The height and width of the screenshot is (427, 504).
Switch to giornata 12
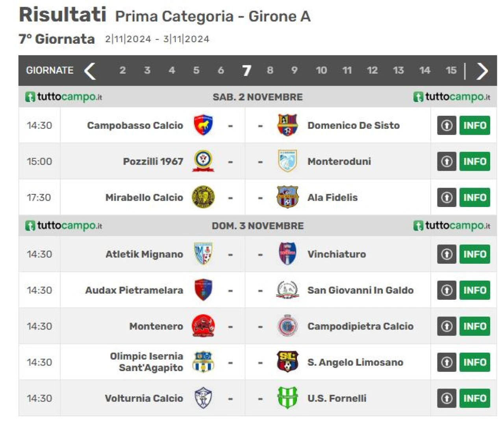pos(372,70)
